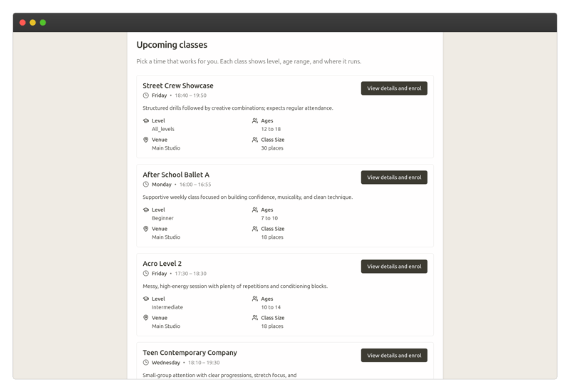
Task: View details and enrol for Acro Level 2
Action: (394, 267)
